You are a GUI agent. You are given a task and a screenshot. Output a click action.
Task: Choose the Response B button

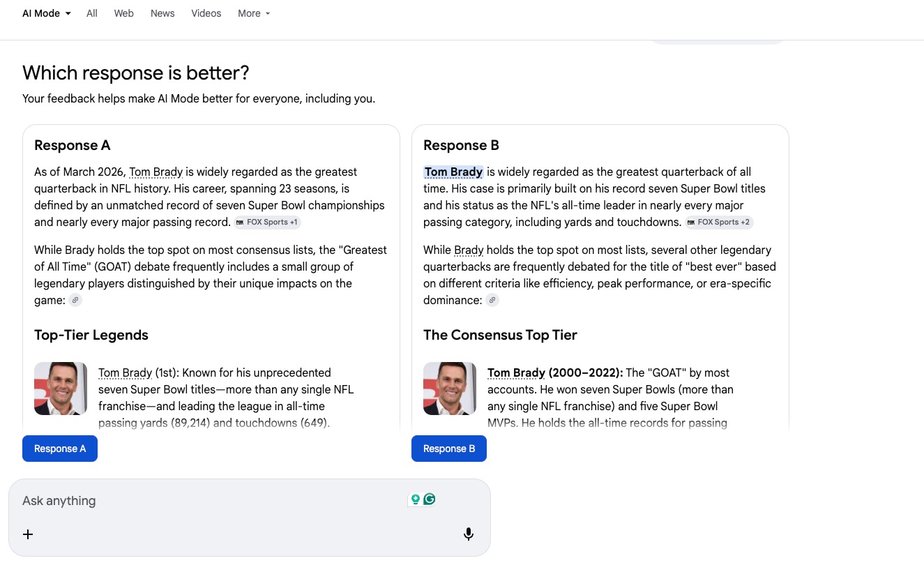pyautogui.click(x=449, y=449)
